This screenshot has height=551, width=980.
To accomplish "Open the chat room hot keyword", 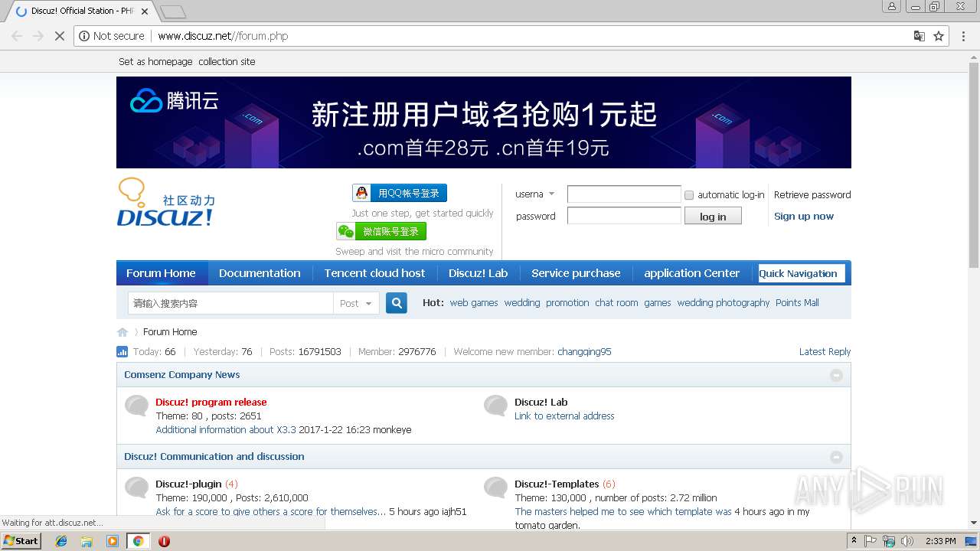I will 616,303.
